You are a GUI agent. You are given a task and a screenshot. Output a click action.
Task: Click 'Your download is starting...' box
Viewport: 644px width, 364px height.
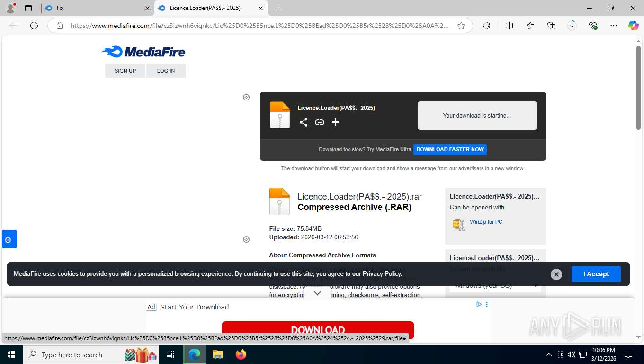point(477,116)
